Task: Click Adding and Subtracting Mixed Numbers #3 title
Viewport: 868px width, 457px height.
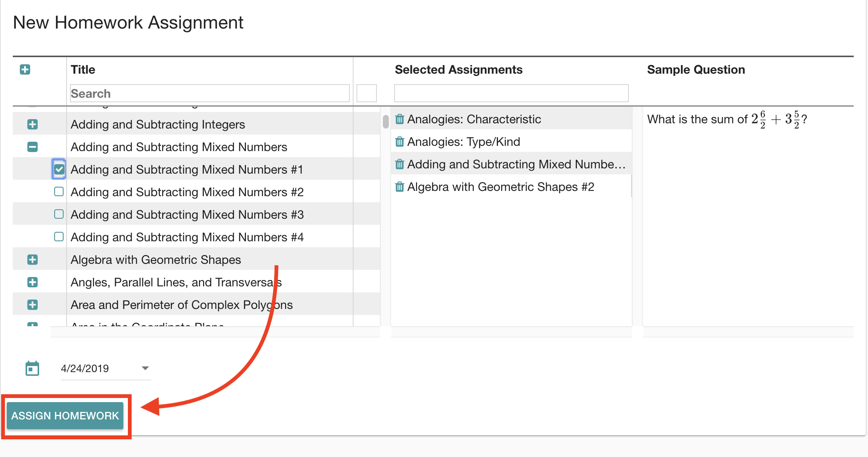Action: [x=187, y=215]
